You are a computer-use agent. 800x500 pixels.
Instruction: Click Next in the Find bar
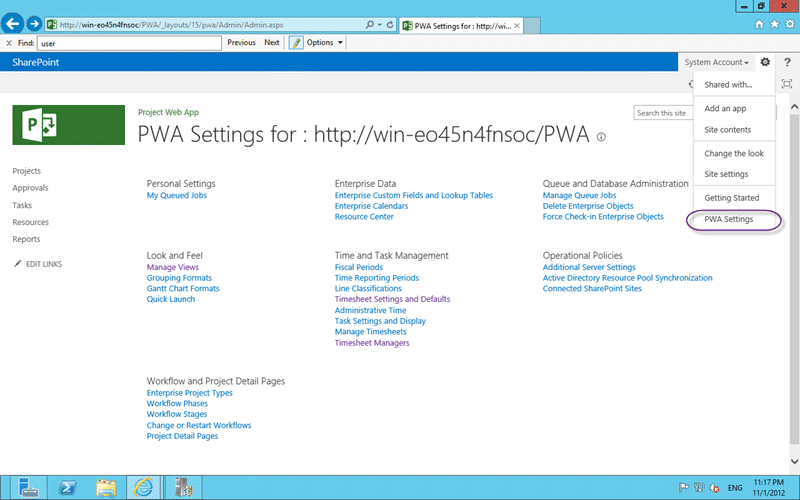tap(271, 42)
